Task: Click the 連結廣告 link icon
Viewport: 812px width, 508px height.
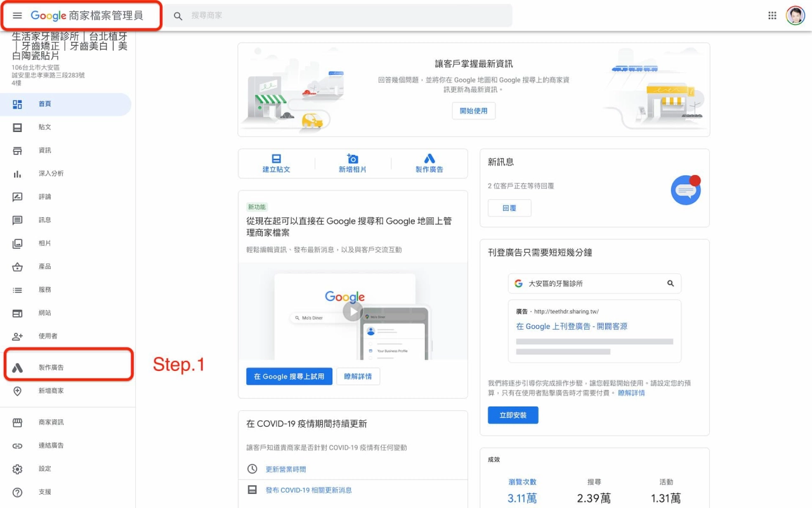Action: [x=18, y=446]
